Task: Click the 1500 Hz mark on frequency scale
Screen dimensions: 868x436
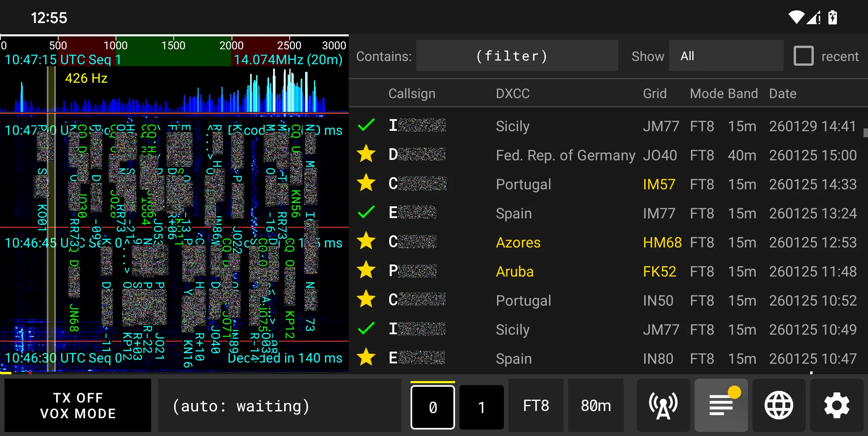Action: 173,45
